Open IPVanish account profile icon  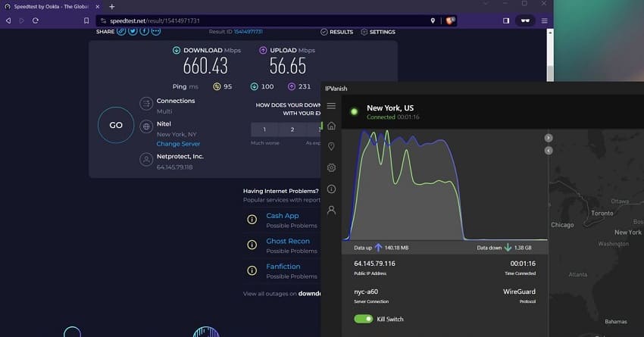click(331, 211)
